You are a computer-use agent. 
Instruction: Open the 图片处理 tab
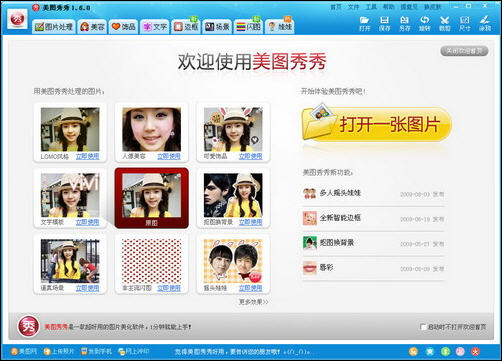pyautogui.click(x=54, y=27)
